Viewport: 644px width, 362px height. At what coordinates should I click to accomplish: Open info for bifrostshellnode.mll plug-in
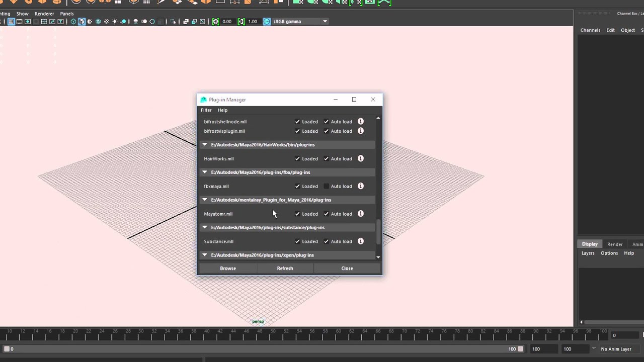tap(361, 121)
